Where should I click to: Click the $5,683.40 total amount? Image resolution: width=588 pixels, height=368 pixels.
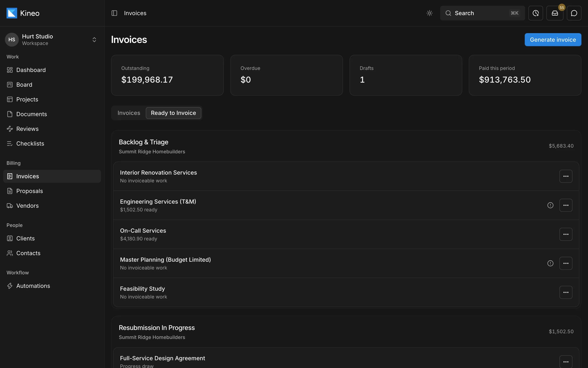561,146
